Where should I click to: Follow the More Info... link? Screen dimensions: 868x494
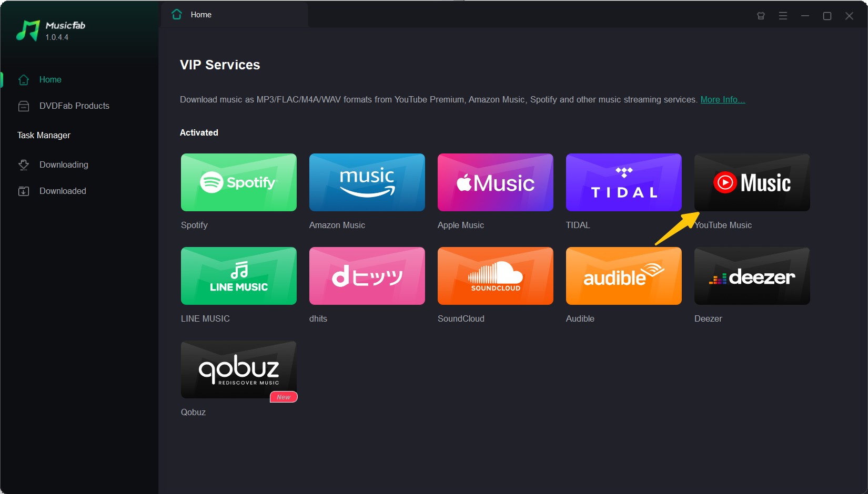coord(723,99)
